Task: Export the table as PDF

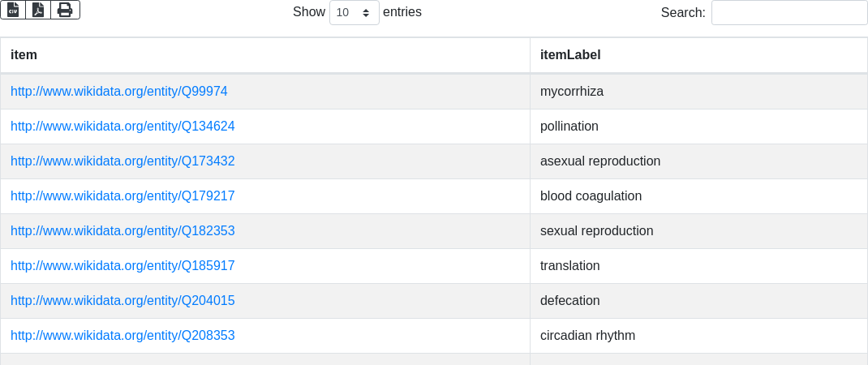Action: pos(38,10)
